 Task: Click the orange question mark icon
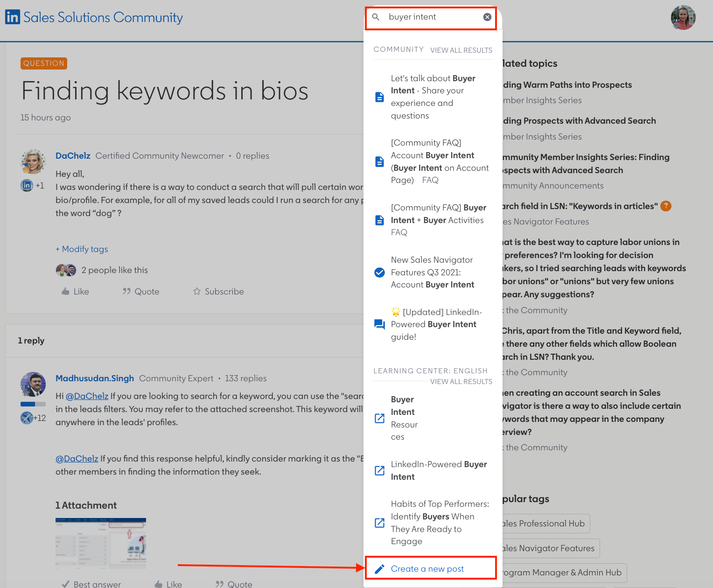666,206
